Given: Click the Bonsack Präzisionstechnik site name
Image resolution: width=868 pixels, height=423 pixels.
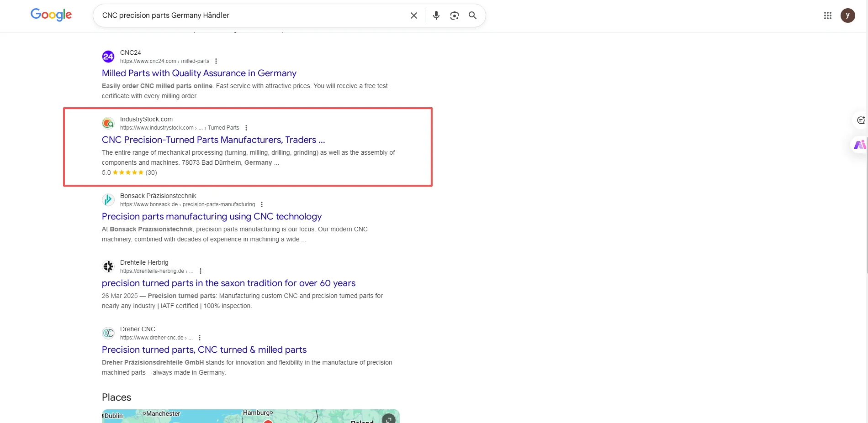Looking at the screenshot, I should (158, 196).
